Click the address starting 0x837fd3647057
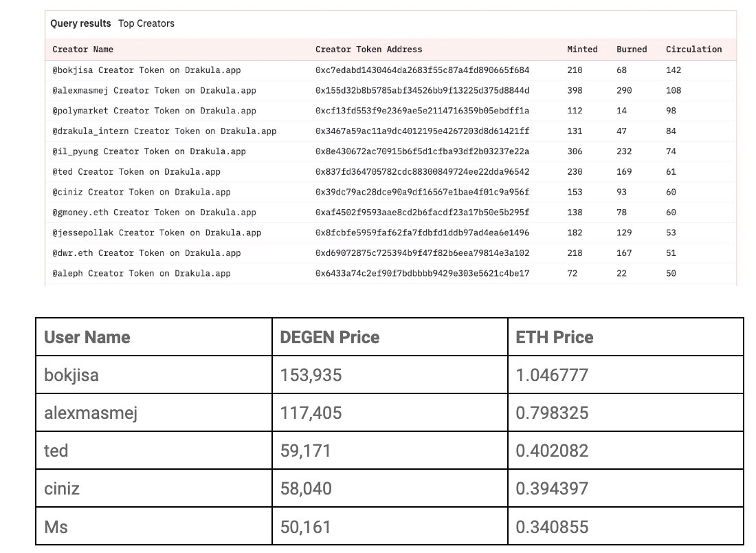The width and height of the screenshot is (756, 553). pos(423,171)
